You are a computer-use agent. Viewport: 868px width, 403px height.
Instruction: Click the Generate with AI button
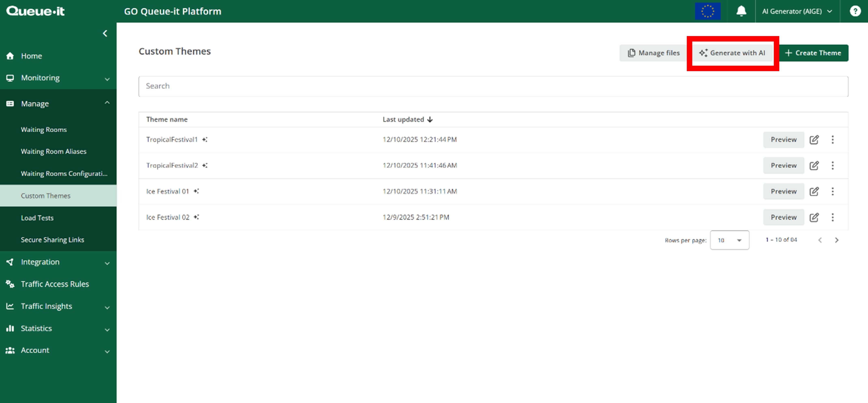tap(733, 53)
